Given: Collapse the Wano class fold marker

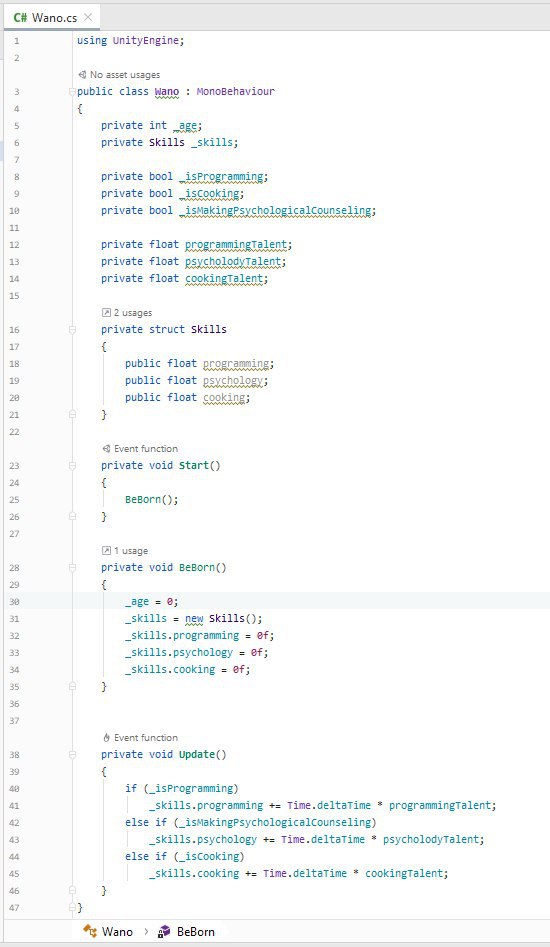Looking at the screenshot, I should 72,92.
